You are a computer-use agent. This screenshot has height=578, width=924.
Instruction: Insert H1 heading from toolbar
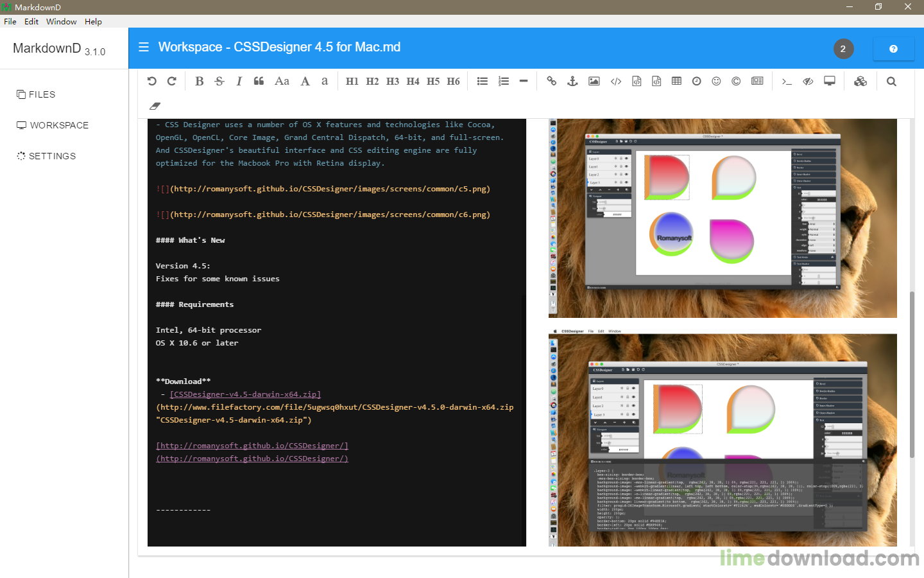coord(352,82)
